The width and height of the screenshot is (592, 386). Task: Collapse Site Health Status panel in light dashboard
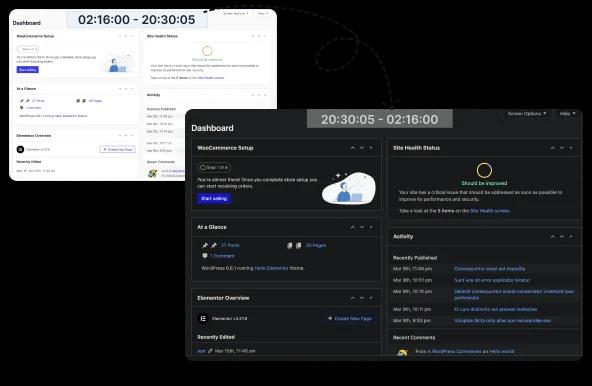(x=265, y=36)
